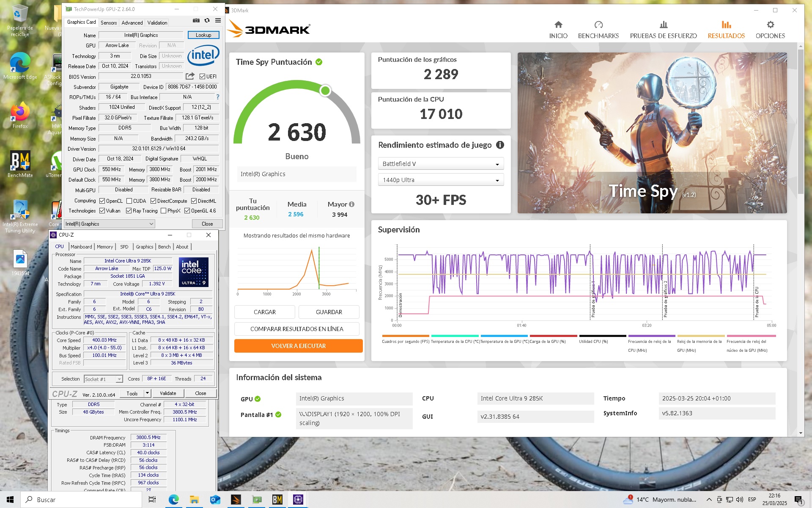This screenshot has width=812, height=508.
Task: Open BenchMate desktop icon
Action: click(x=20, y=164)
